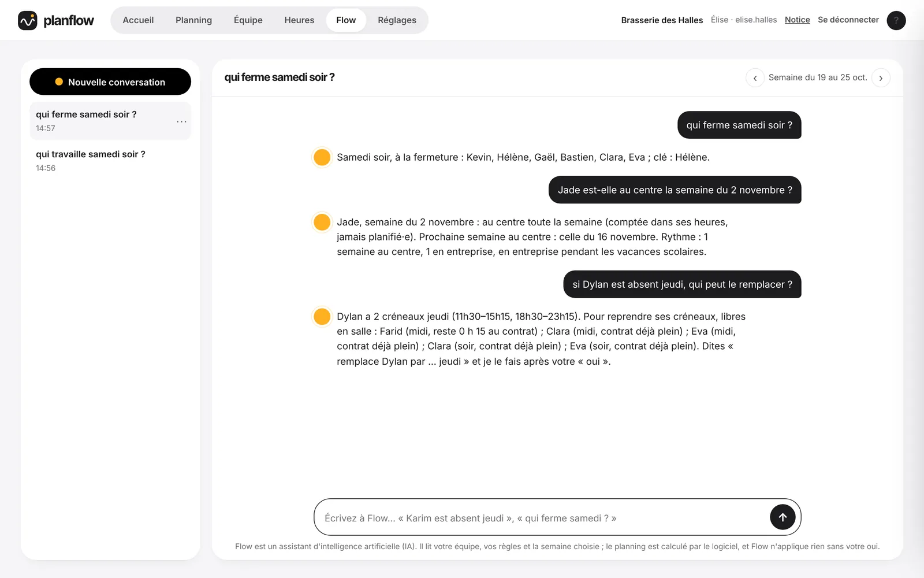Open the Réglages tab
The image size is (924, 578).
tap(397, 20)
